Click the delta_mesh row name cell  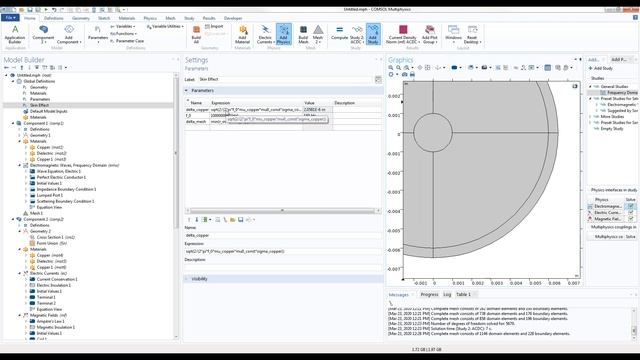click(x=197, y=122)
